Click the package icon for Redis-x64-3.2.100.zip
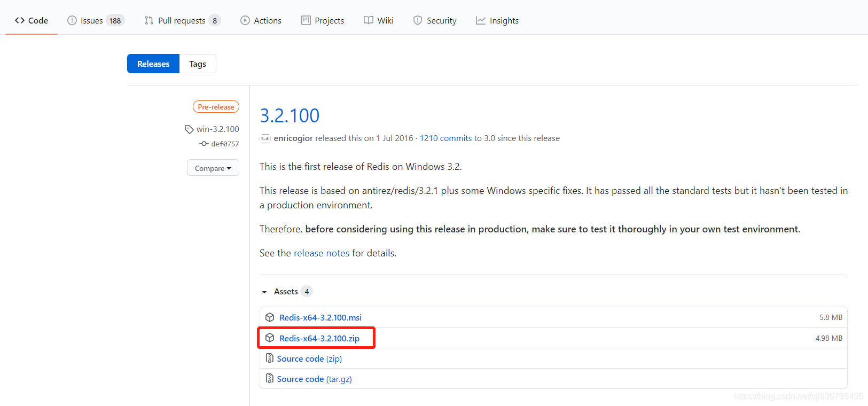 pyautogui.click(x=270, y=338)
